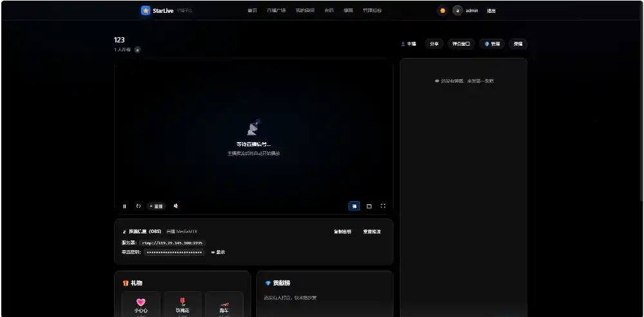
Task: Open 首页 in the top navigation
Action: 252,10
